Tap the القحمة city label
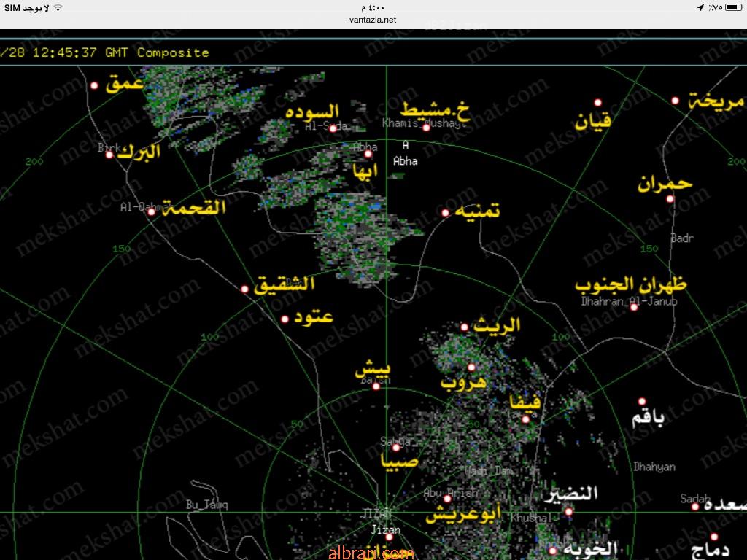Screen dimensions: 747x560 click(194, 207)
